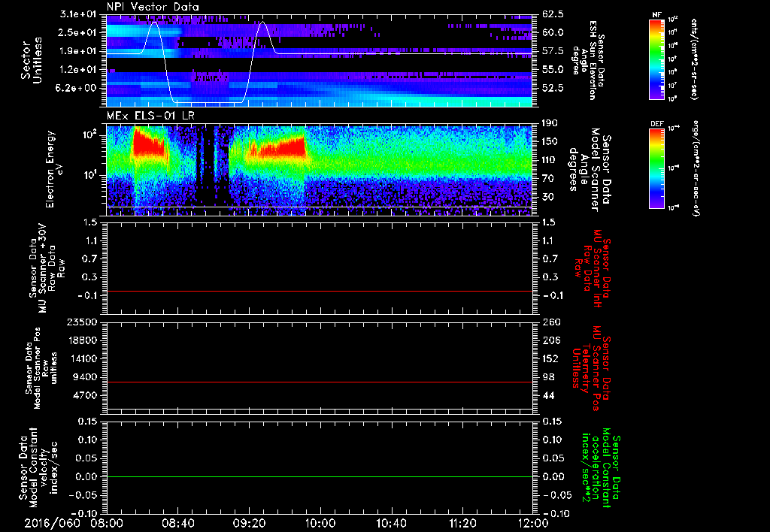Click the 08:00 time axis label
770x532 pixels.
tap(107, 523)
